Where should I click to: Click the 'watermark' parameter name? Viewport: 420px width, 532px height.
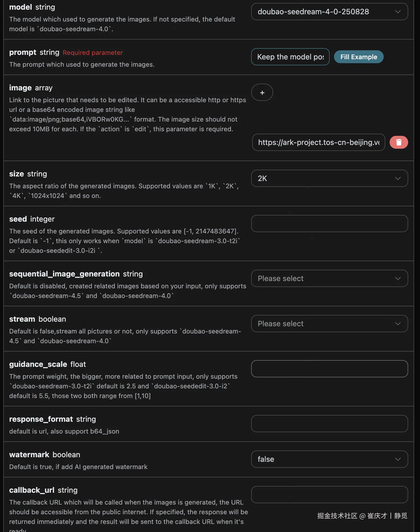[x=29, y=455]
